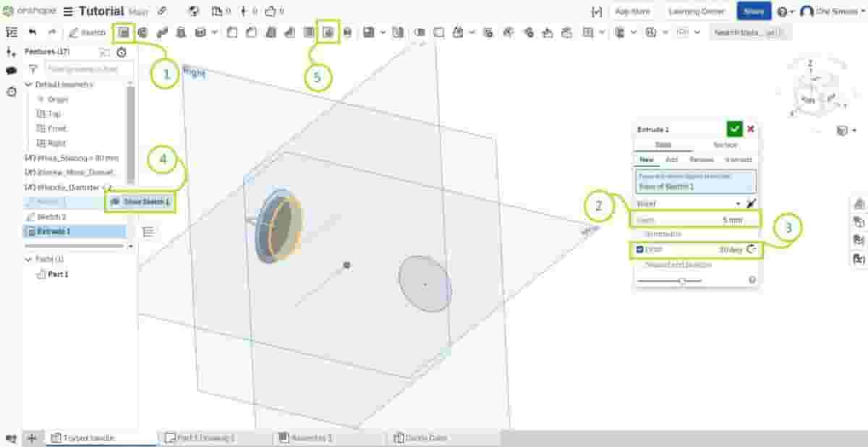868x447 pixels.
Task: Click the Show Sketch 1 context menu entry
Action: [142, 203]
